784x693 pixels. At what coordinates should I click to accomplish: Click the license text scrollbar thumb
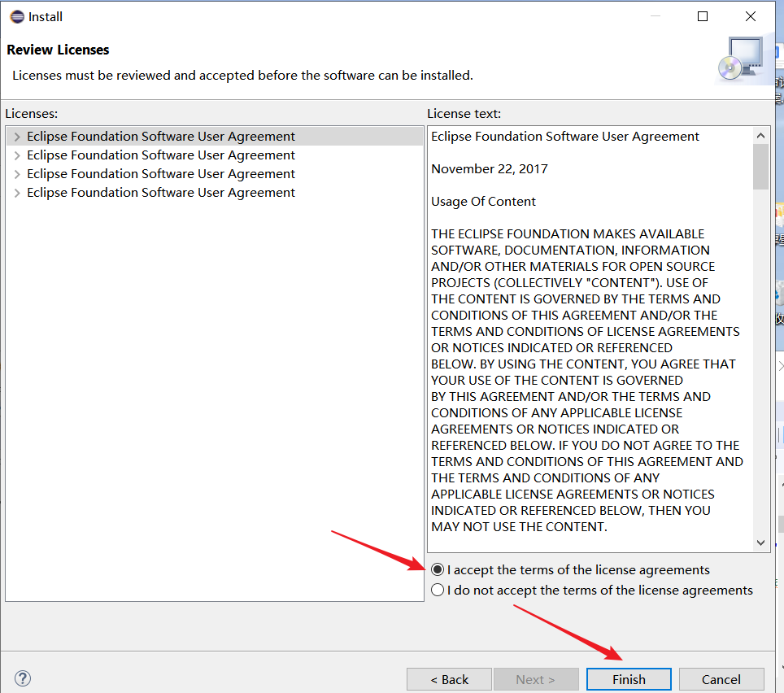(x=760, y=167)
